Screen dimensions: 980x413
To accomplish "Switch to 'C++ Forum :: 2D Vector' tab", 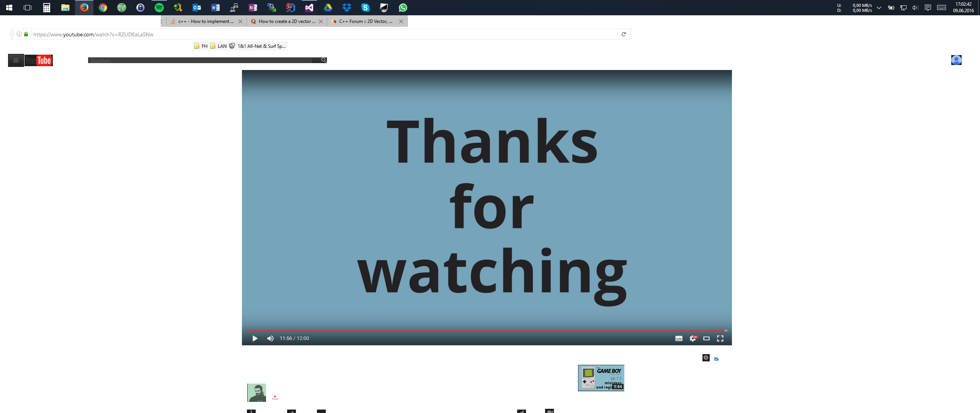I will tap(365, 21).
